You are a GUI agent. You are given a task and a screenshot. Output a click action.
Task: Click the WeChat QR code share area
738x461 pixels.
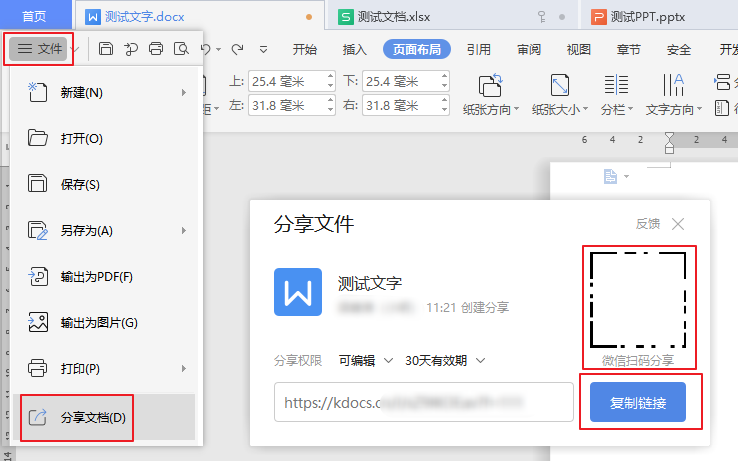638,300
